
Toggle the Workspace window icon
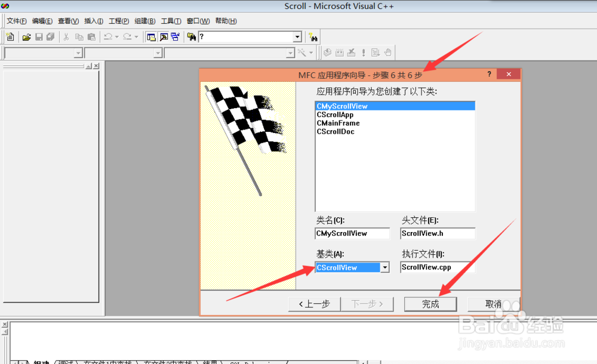[x=151, y=37]
